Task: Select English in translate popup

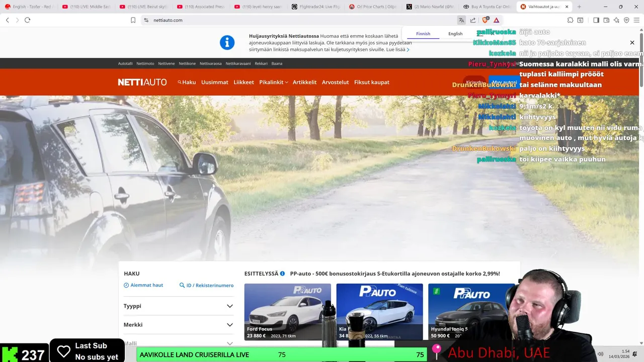Action: 455,34
